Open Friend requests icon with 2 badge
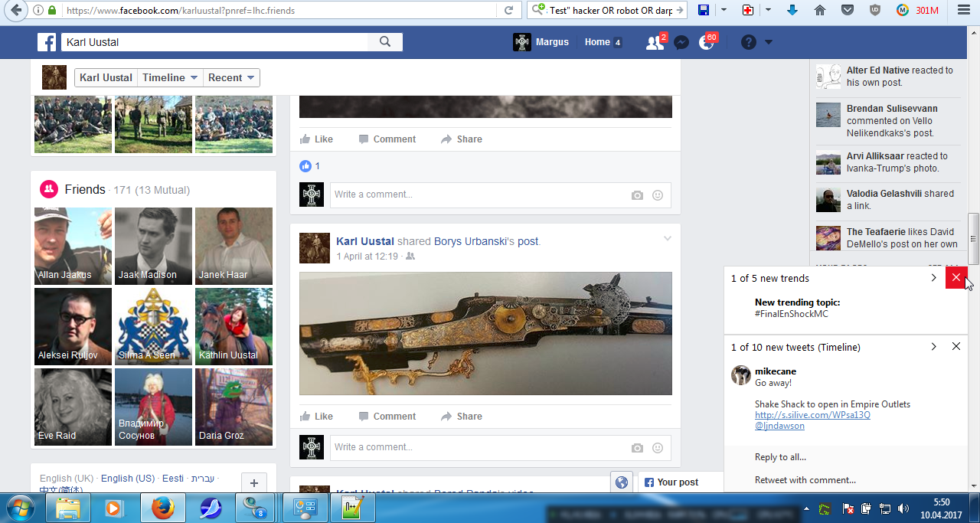980x523 pixels. (x=655, y=42)
